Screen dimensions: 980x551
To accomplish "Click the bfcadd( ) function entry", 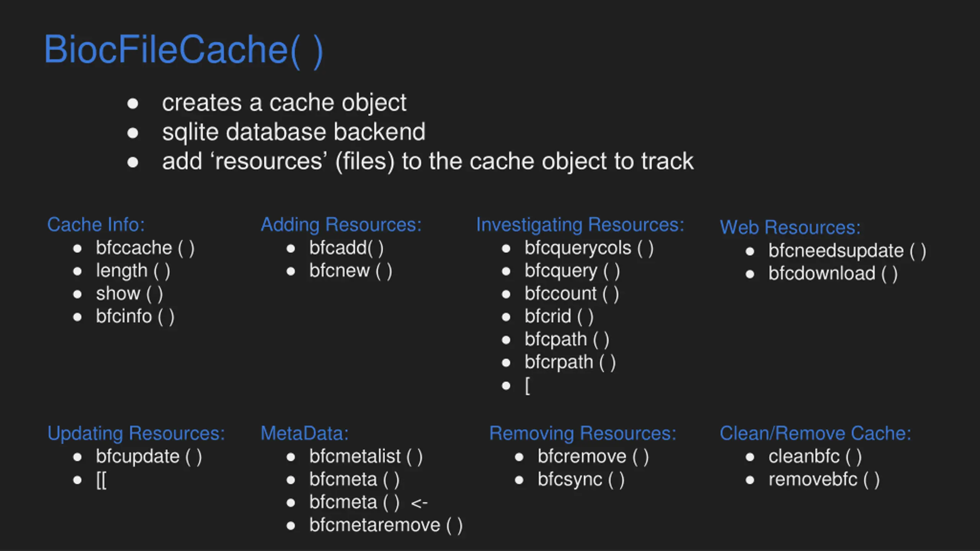I will (x=346, y=248).
